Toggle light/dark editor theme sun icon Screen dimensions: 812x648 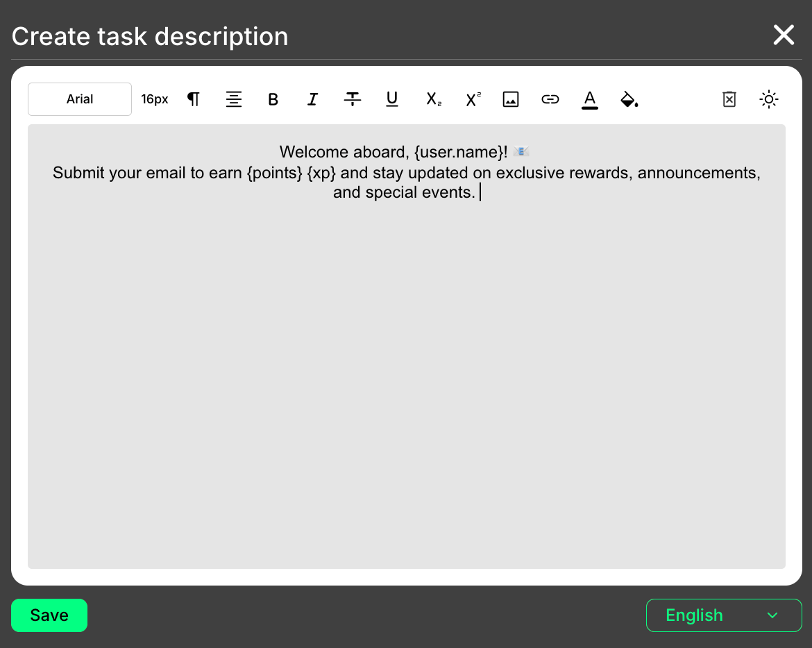[768, 99]
